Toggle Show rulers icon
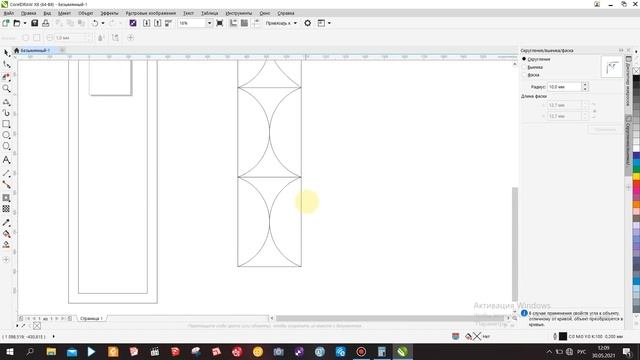Image resolution: width=640 pixels, height=360 pixels. pyautogui.click(x=233, y=23)
